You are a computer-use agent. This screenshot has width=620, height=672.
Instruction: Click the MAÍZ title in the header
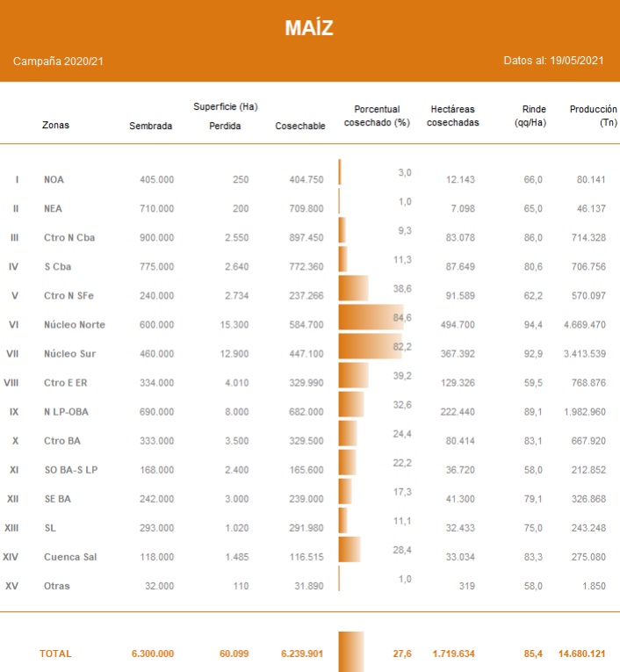coord(309,28)
